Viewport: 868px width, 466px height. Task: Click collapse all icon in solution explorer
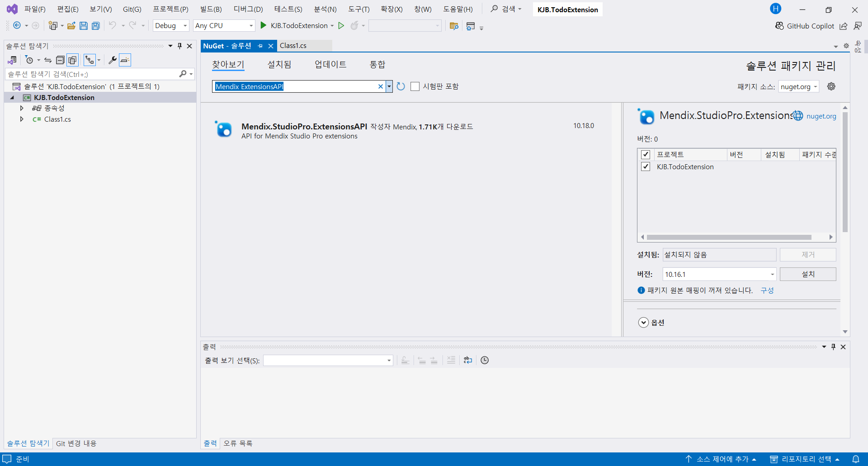point(60,60)
